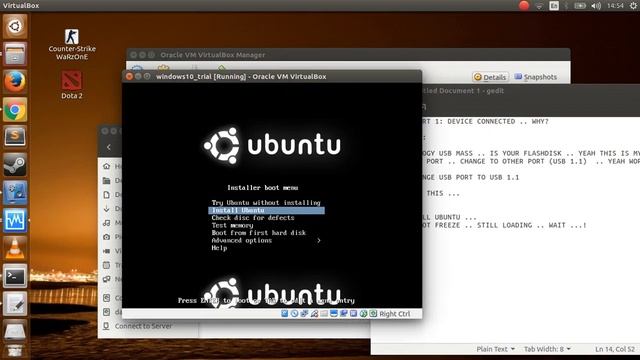Open the Wi-Fi network menu in top panel

coord(540,6)
